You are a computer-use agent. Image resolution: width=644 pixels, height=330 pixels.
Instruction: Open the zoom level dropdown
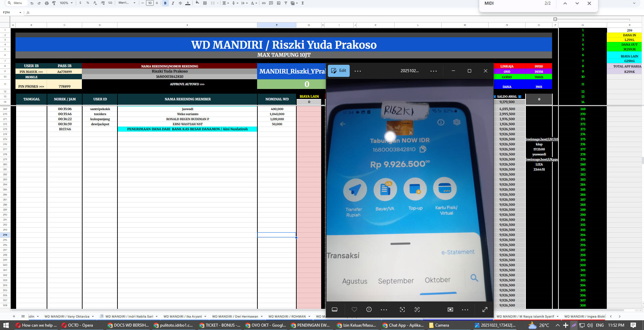tap(66, 3)
